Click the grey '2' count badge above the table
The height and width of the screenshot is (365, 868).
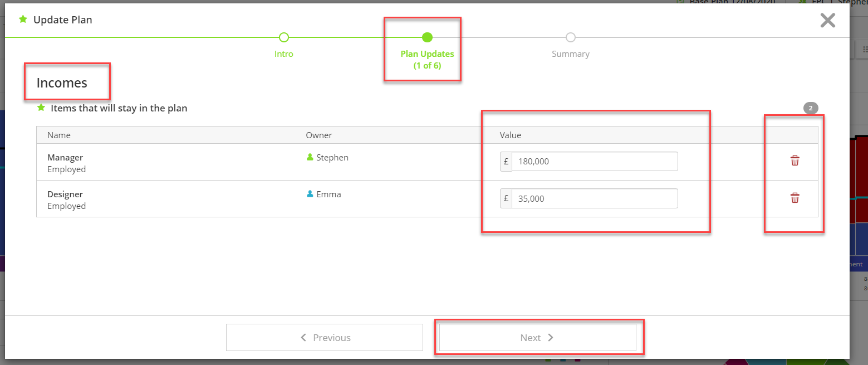pos(811,108)
